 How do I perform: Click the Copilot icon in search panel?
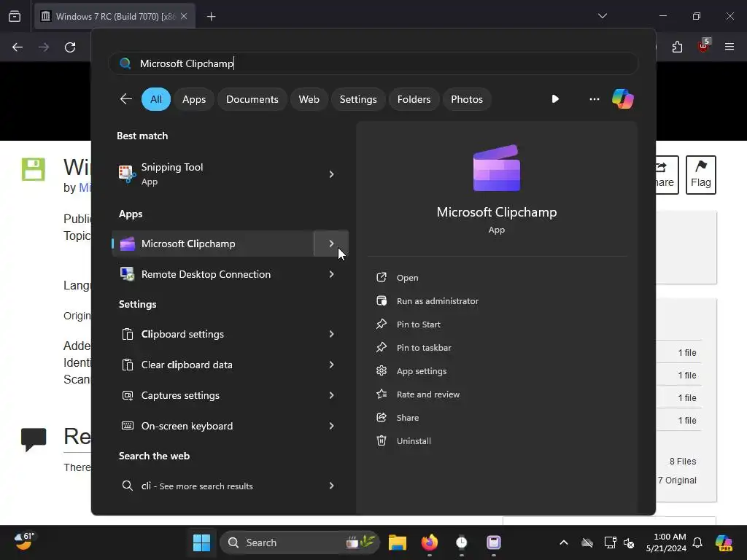pyautogui.click(x=623, y=99)
